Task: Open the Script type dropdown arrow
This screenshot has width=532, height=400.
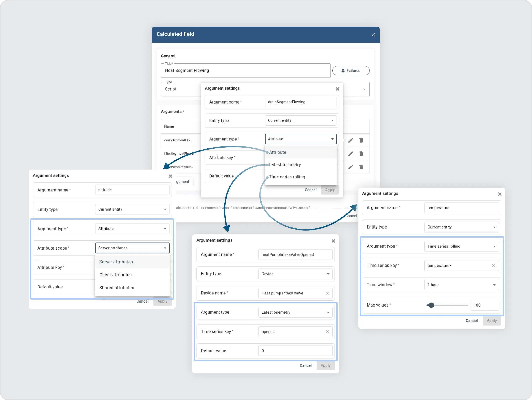Action: coord(364,89)
